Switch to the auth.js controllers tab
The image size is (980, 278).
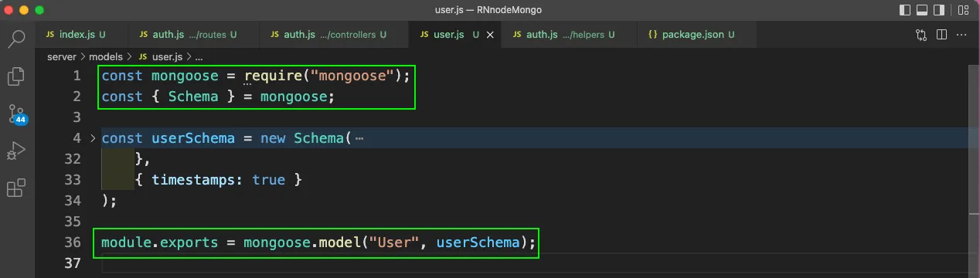point(335,35)
